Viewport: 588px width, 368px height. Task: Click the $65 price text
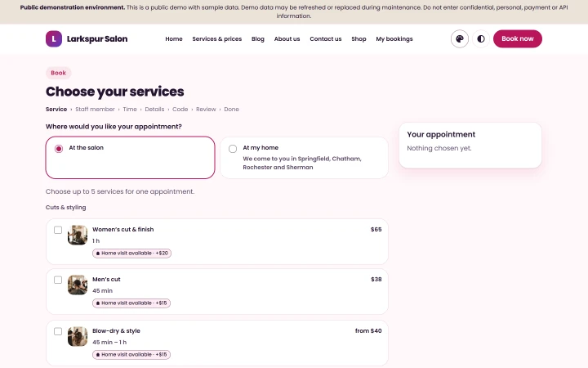coord(376,230)
